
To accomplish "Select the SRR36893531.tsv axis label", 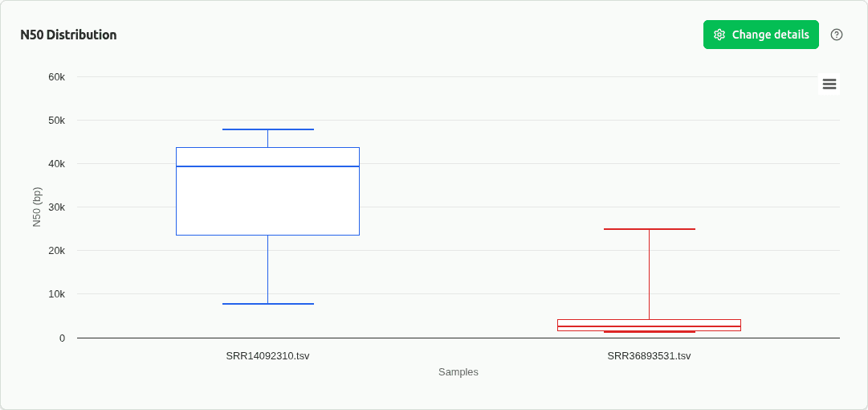I will [x=649, y=355].
